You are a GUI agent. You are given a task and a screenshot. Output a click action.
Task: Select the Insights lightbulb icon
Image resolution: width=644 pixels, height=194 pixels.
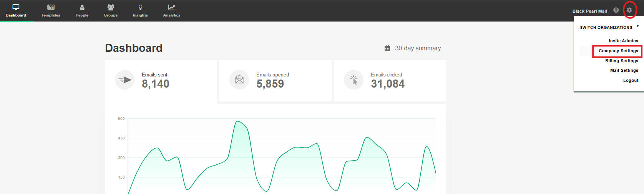click(x=140, y=7)
